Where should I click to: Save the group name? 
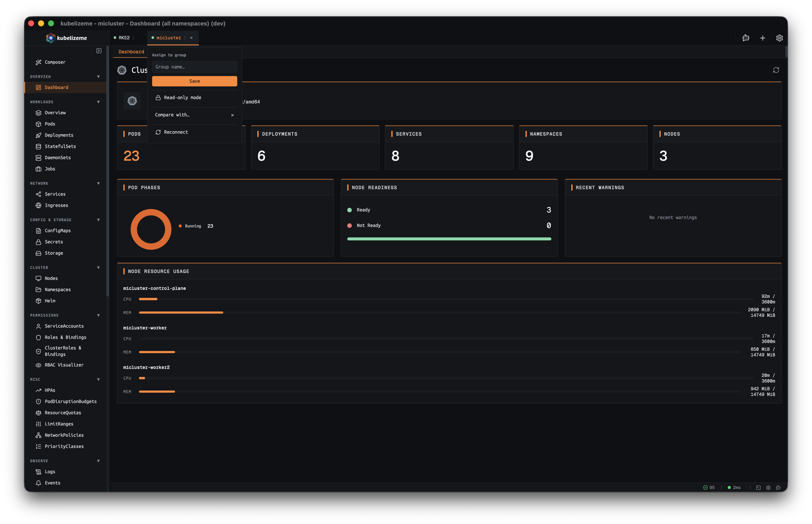(x=195, y=81)
